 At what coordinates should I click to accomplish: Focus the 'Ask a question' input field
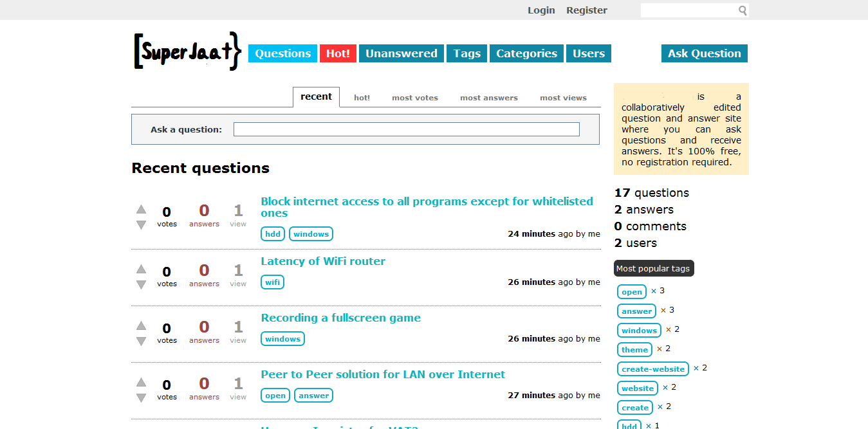[x=406, y=129]
